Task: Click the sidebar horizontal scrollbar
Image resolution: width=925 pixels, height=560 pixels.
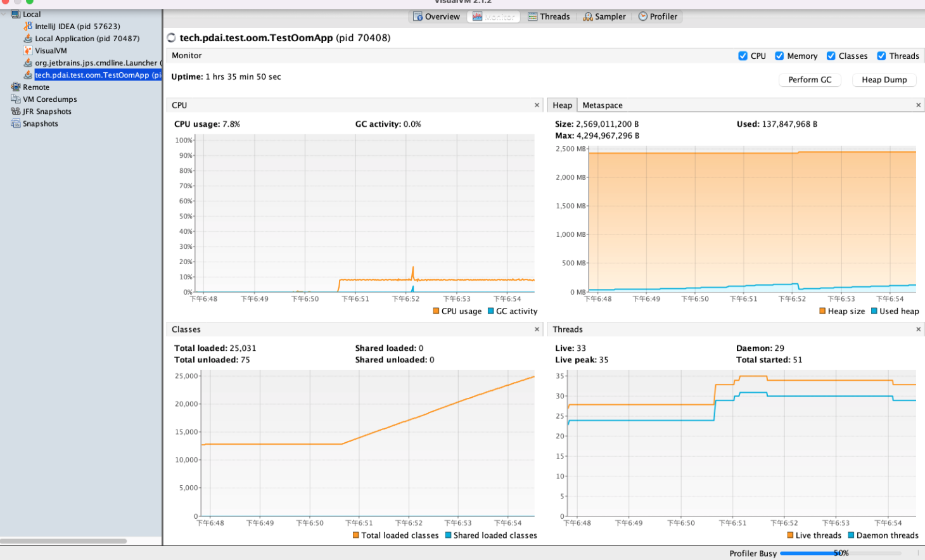Action: [63, 541]
